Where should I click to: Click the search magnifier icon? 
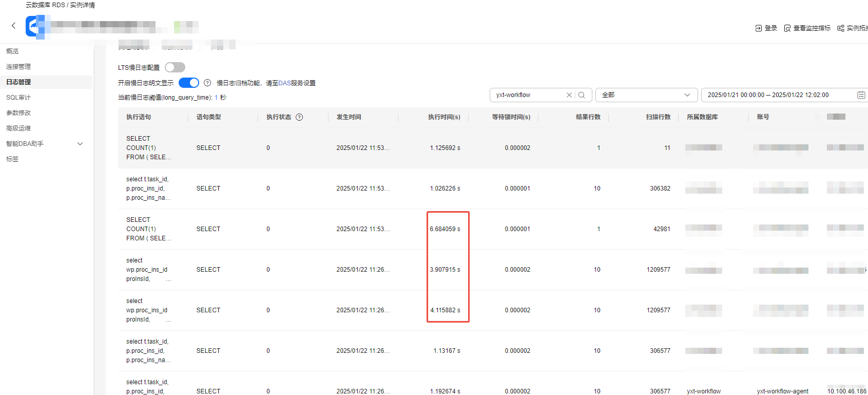pyautogui.click(x=582, y=95)
